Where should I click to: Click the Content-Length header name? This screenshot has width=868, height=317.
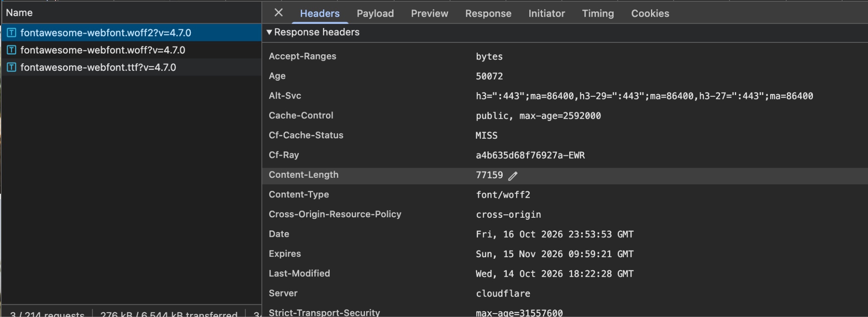tap(303, 174)
